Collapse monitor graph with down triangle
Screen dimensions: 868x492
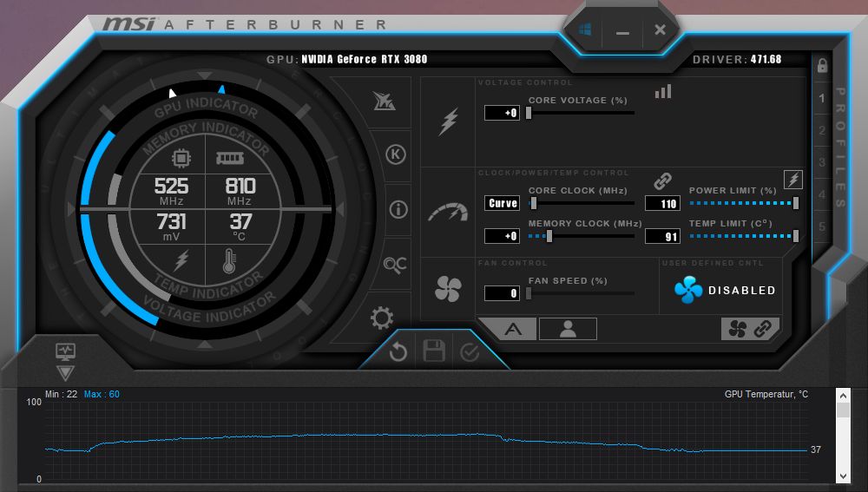(65, 372)
